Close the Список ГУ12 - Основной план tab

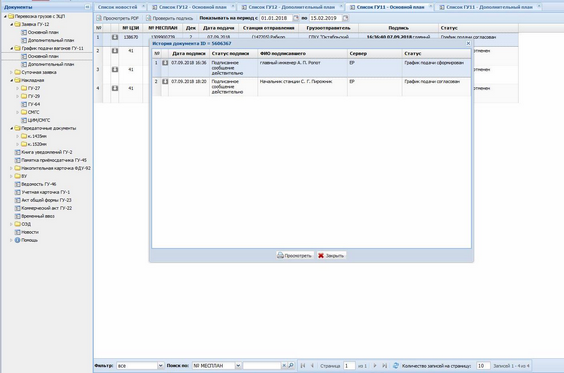[x=233, y=6]
